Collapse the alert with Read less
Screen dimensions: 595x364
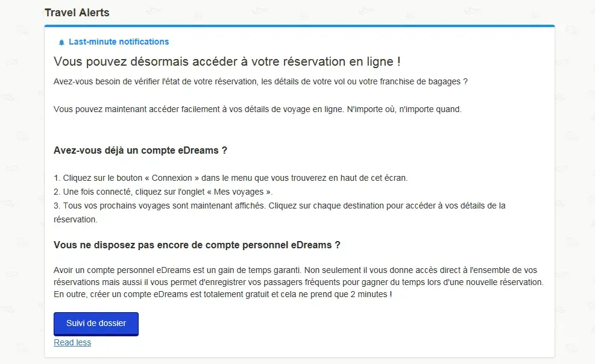[x=72, y=342]
